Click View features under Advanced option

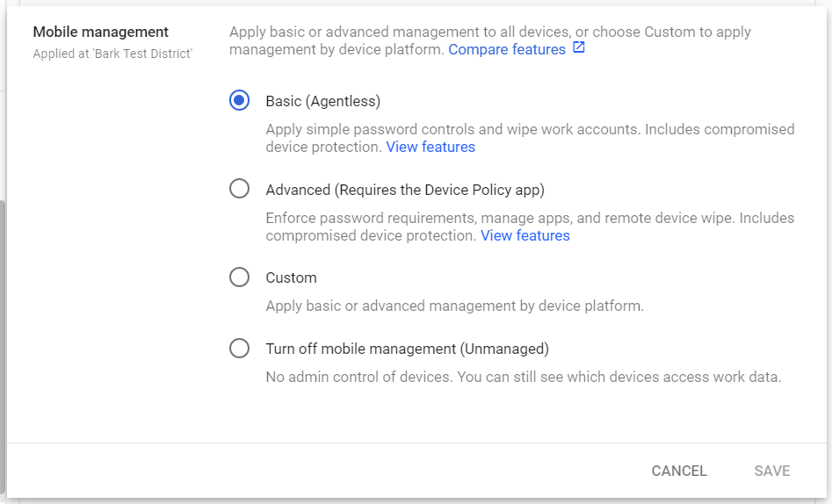[x=525, y=235]
